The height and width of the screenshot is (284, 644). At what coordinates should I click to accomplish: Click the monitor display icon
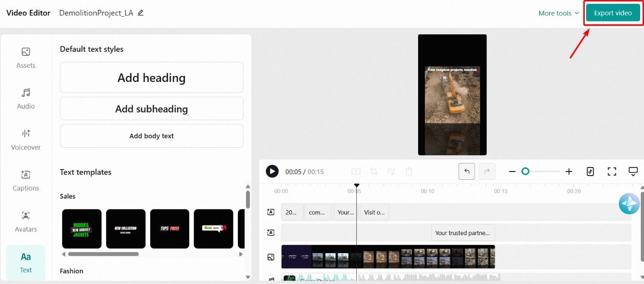click(x=633, y=172)
